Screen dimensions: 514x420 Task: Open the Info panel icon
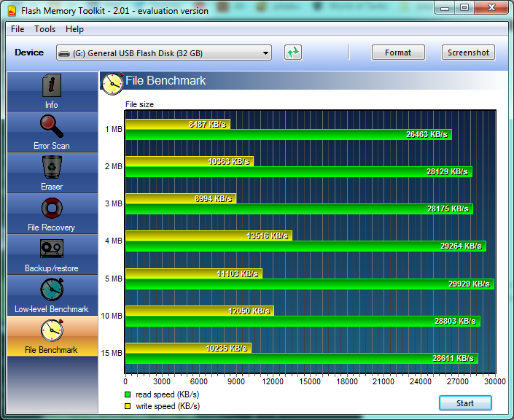[x=51, y=86]
